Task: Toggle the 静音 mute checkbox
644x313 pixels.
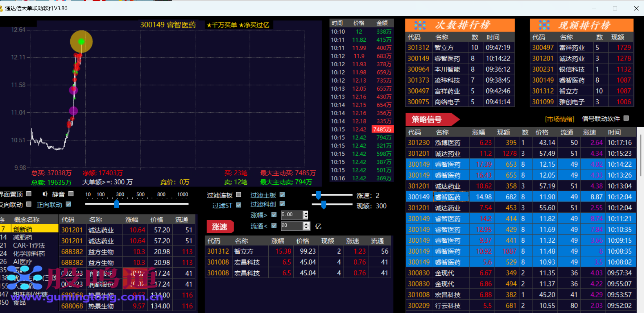Action: 71,194
